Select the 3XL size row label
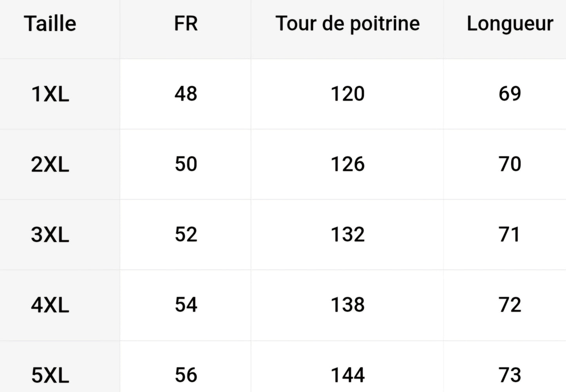 (50, 235)
